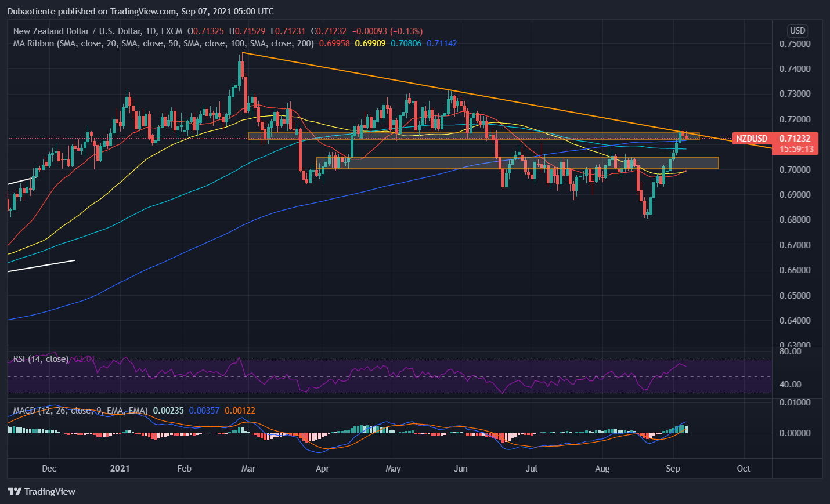Screen dimensions: 830x504
Task: Click the publisher text Dubaotiente published on TradingView.com
Action: tap(92, 12)
